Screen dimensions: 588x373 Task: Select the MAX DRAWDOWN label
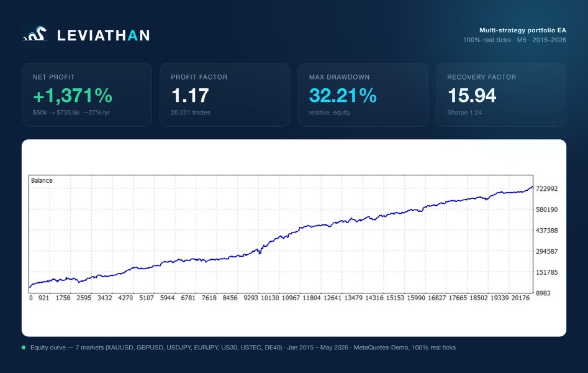[340, 77]
